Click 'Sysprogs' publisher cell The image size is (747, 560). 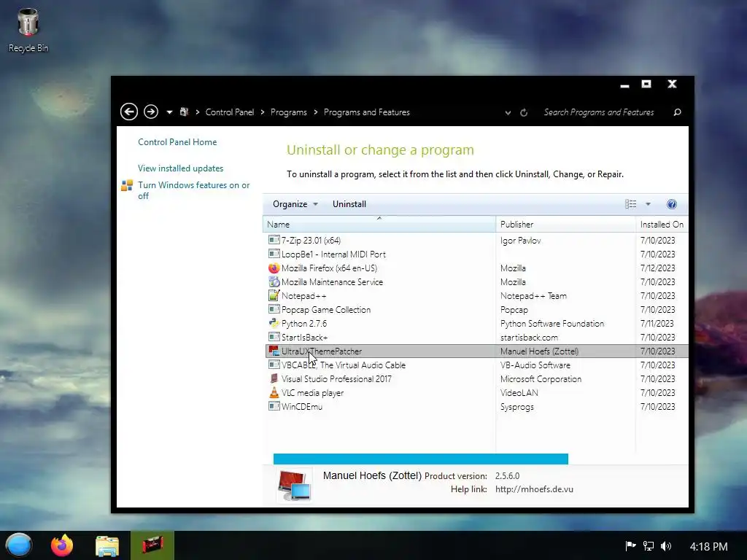517,407
